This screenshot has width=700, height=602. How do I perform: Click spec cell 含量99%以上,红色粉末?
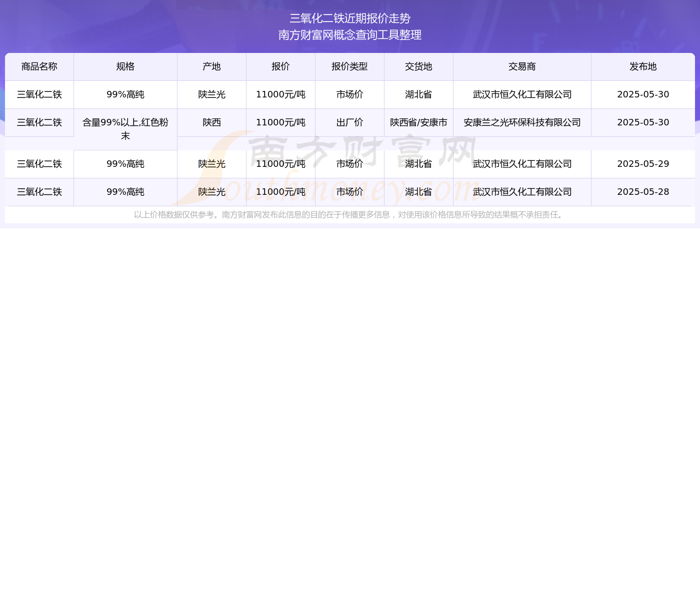(125, 129)
